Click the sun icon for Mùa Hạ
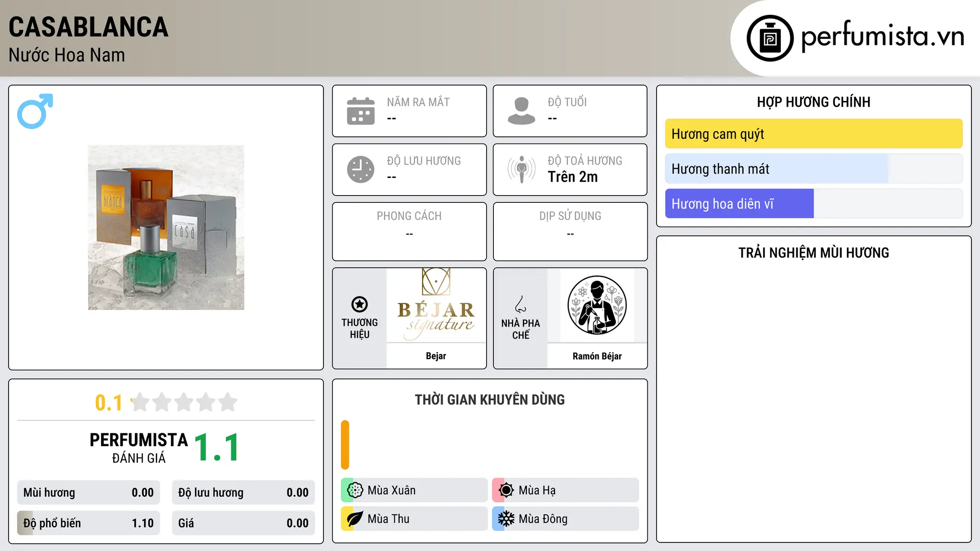The height and width of the screenshot is (551, 980). point(506,490)
